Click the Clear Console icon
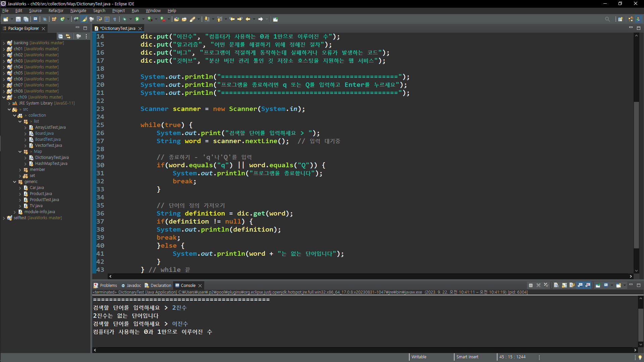 (556, 285)
